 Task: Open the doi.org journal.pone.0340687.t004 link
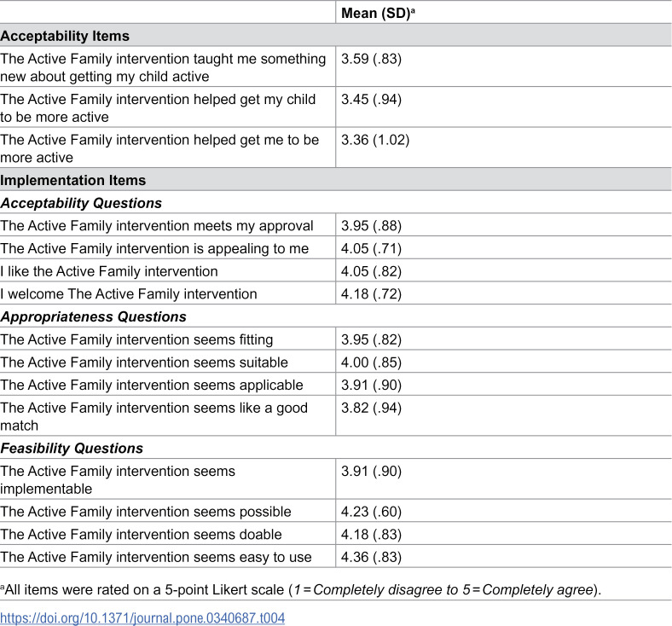click(142, 617)
